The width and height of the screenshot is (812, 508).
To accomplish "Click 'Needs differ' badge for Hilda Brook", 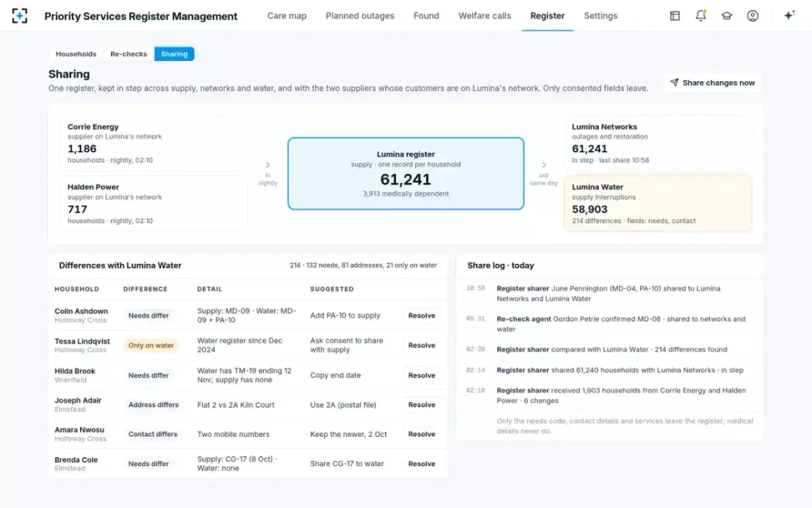I will click(x=149, y=375).
